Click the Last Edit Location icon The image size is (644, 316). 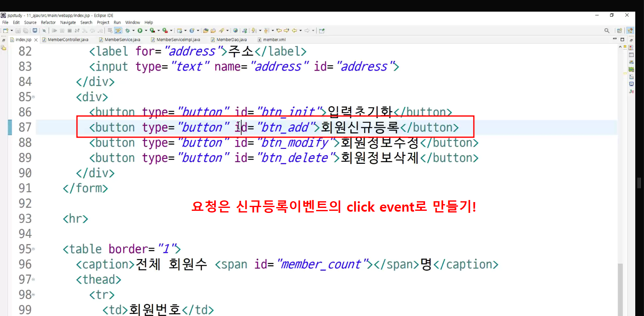click(279, 30)
